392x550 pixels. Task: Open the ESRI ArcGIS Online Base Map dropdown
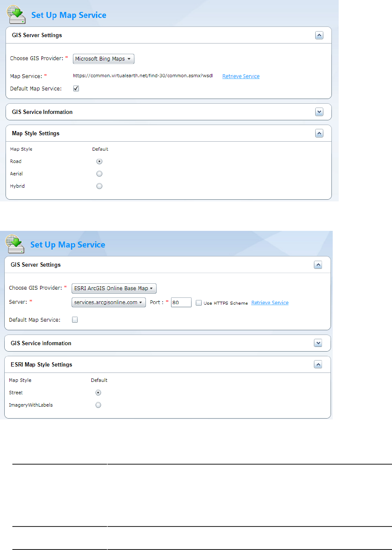[x=114, y=288]
